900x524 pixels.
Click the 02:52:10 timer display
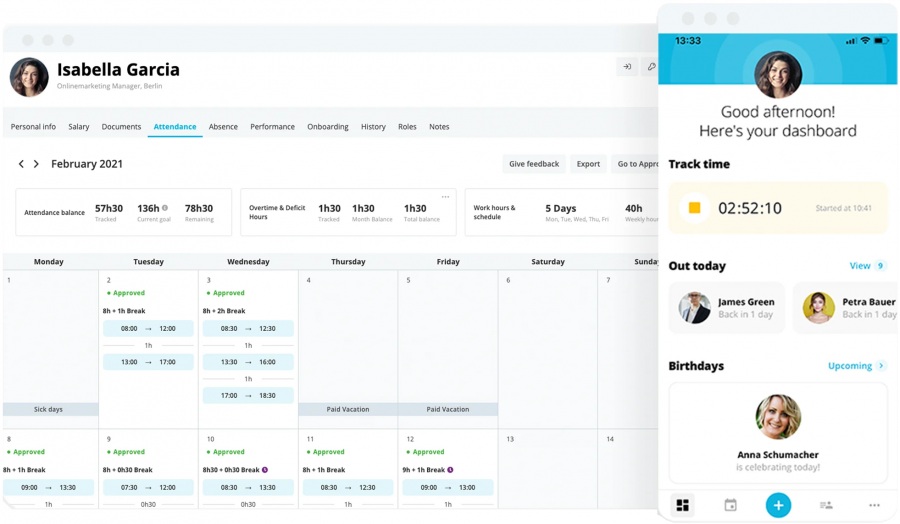(750, 208)
